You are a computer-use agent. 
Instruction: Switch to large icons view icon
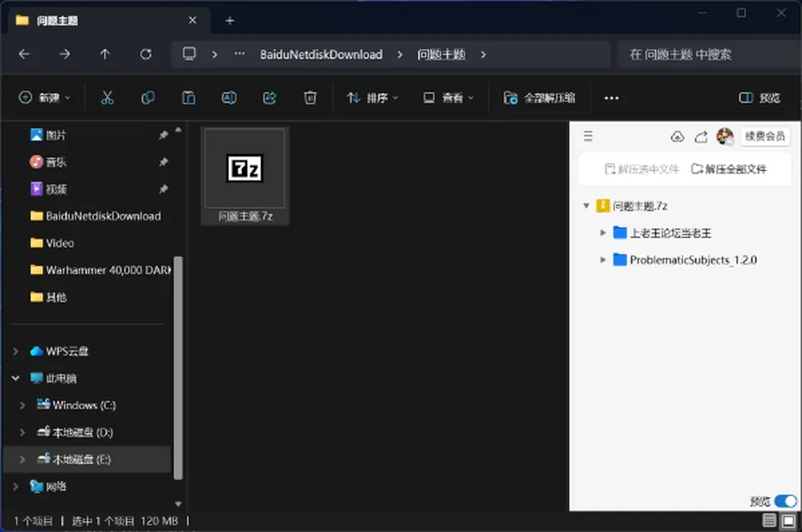tap(789, 521)
